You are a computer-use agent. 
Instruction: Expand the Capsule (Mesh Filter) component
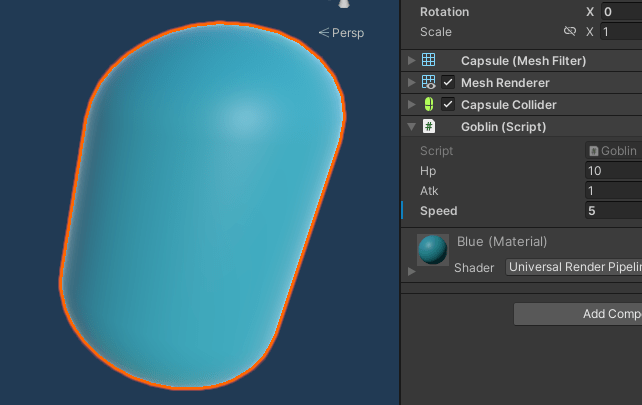[x=411, y=61]
